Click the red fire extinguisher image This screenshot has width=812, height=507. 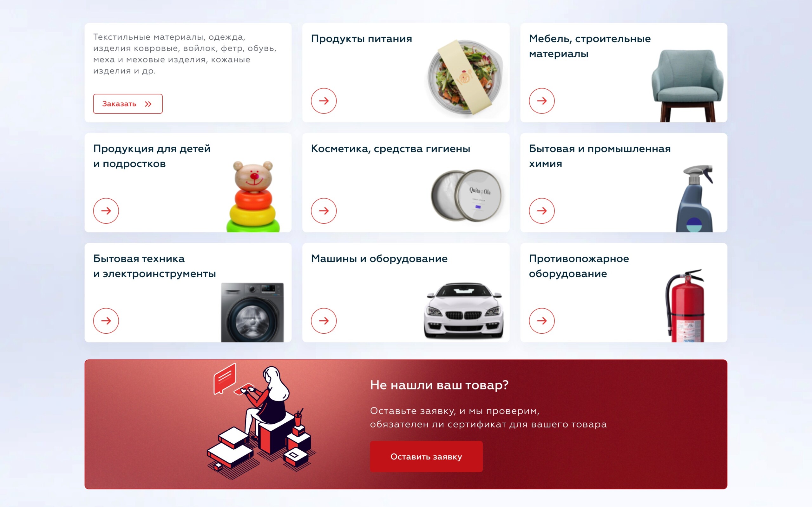(x=685, y=305)
